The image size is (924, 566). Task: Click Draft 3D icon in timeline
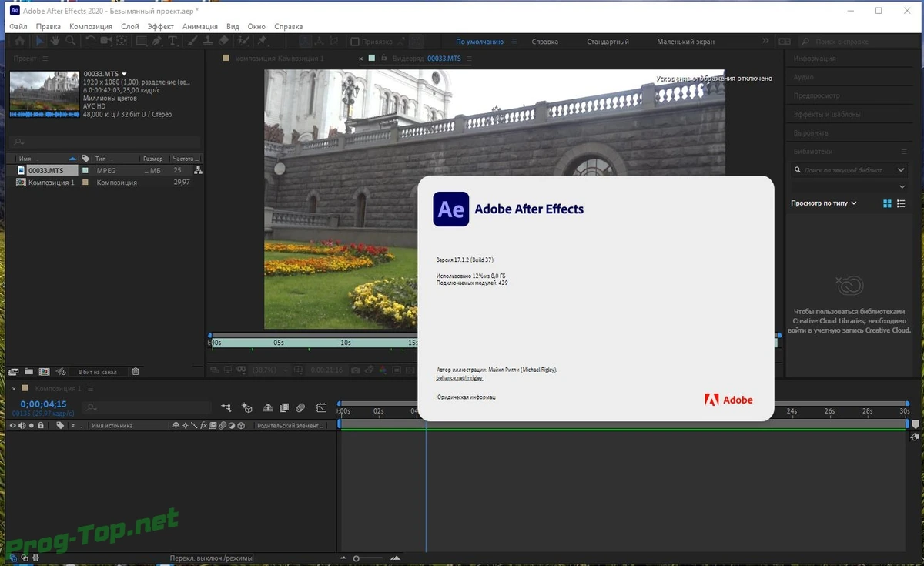tap(247, 407)
